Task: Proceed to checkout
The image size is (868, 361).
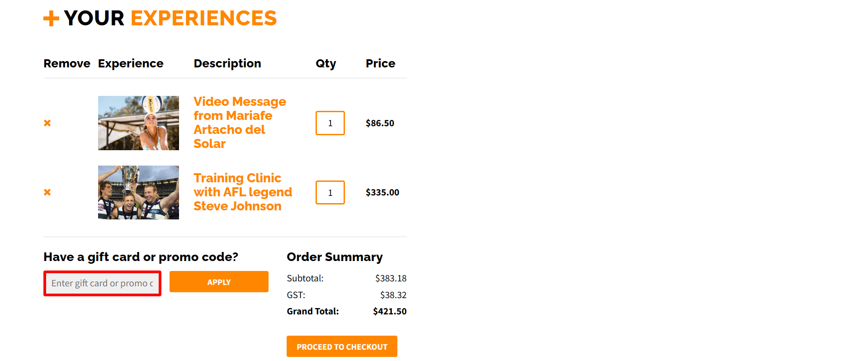Action: click(x=342, y=346)
